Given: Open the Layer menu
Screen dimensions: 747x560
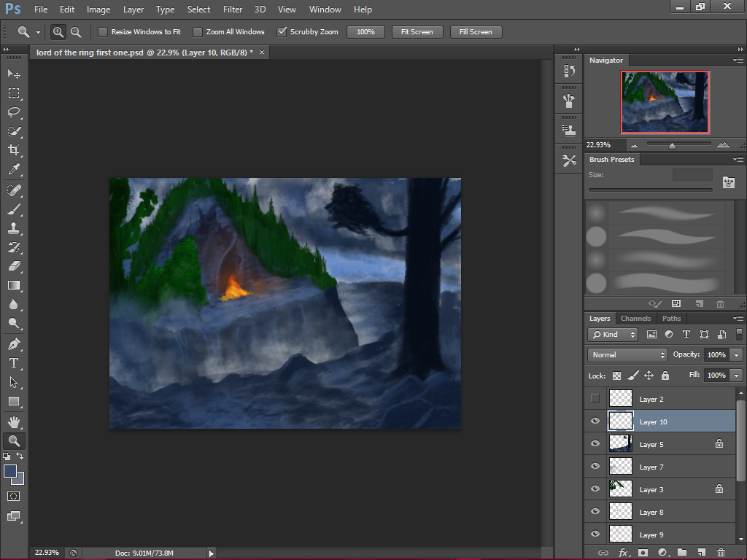Looking at the screenshot, I should pyautogui.click(x=133, y=9).
